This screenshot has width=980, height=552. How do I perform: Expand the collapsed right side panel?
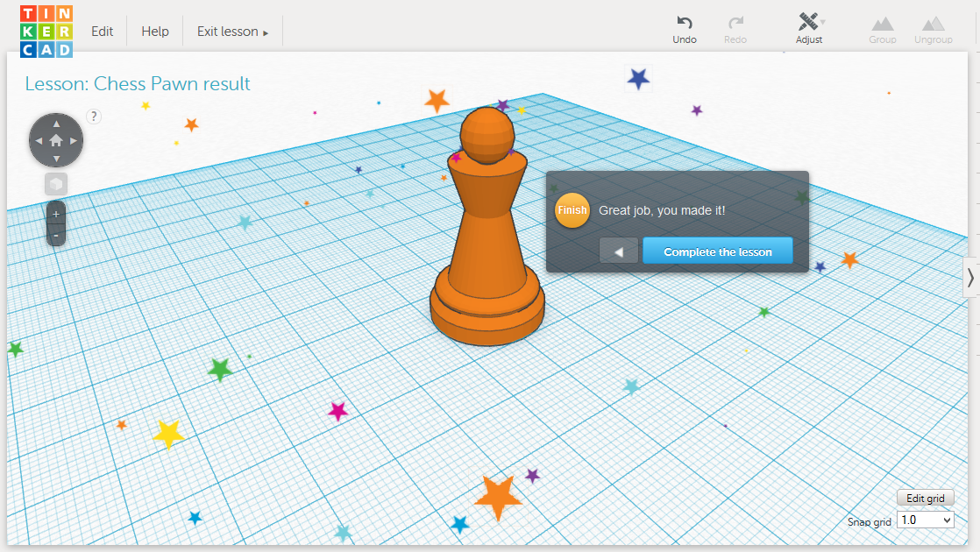[970, 277]
